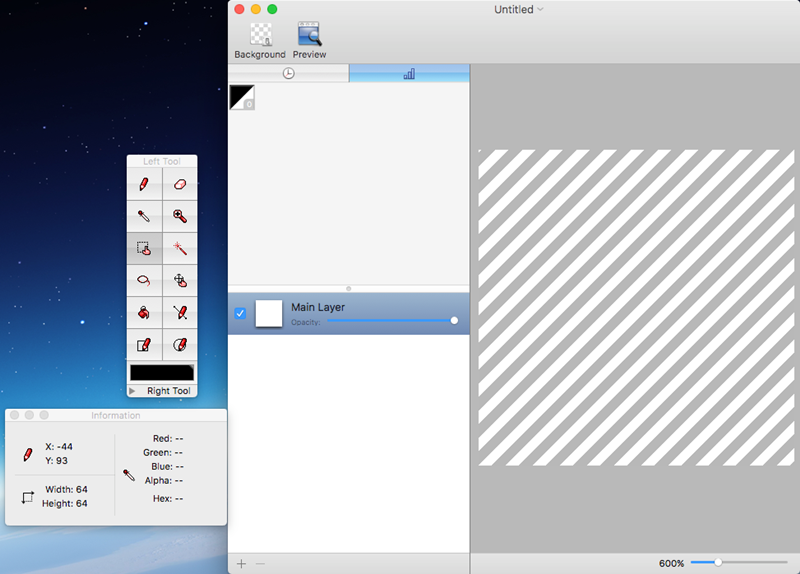This screenshot has width=800, height=574.
Task: Switch to the recent history clock tab
Action: click(288, 74)
